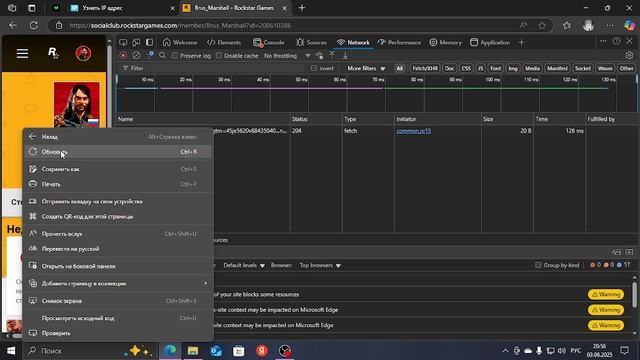Open Copilot icon in Edge toolbar
Viewport: 640px width, 360px height.
pyautogui.click(x=629, y=25)
